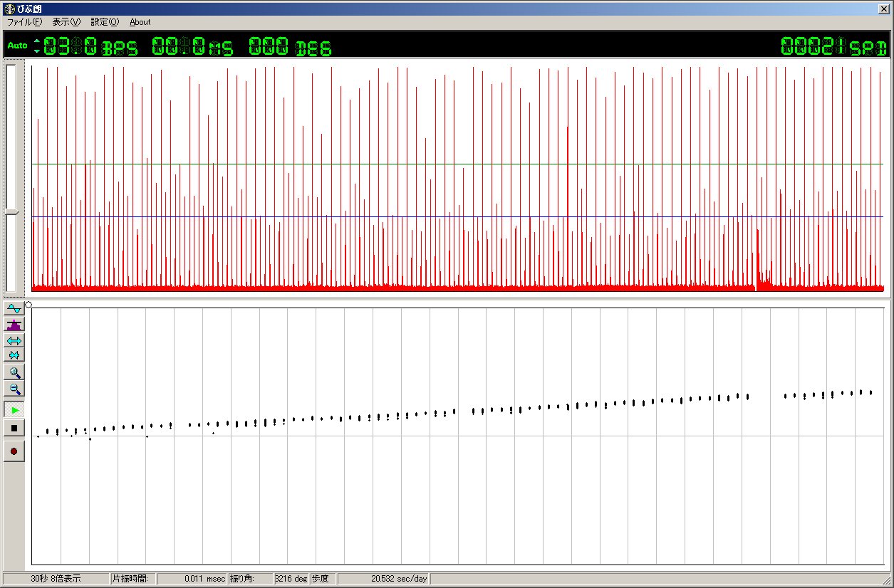This screenshot has height=588, width=894.
Task: Click the black stop button
Action: 14,429
